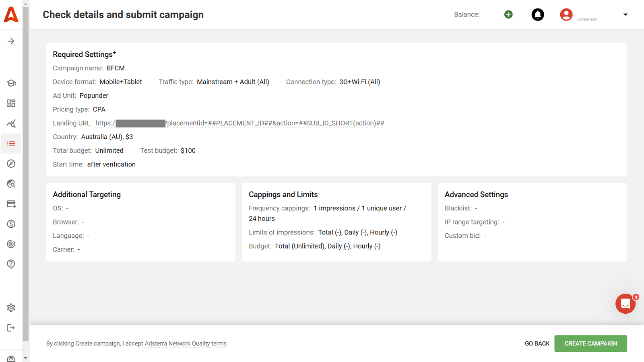Click the Budget Total (Unlimited) value
This screenshot has height=362, width=644.
click(x=328, y=246)
